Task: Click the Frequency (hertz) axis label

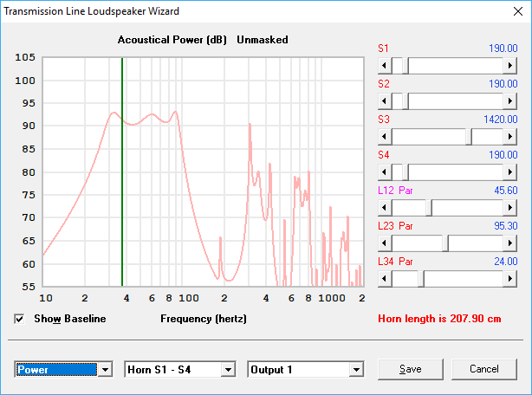Action: click(204, 319)
